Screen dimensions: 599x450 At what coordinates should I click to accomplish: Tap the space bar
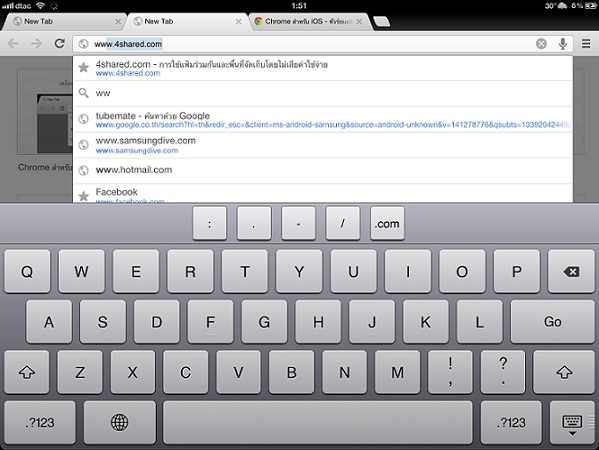tap(318, 422)
